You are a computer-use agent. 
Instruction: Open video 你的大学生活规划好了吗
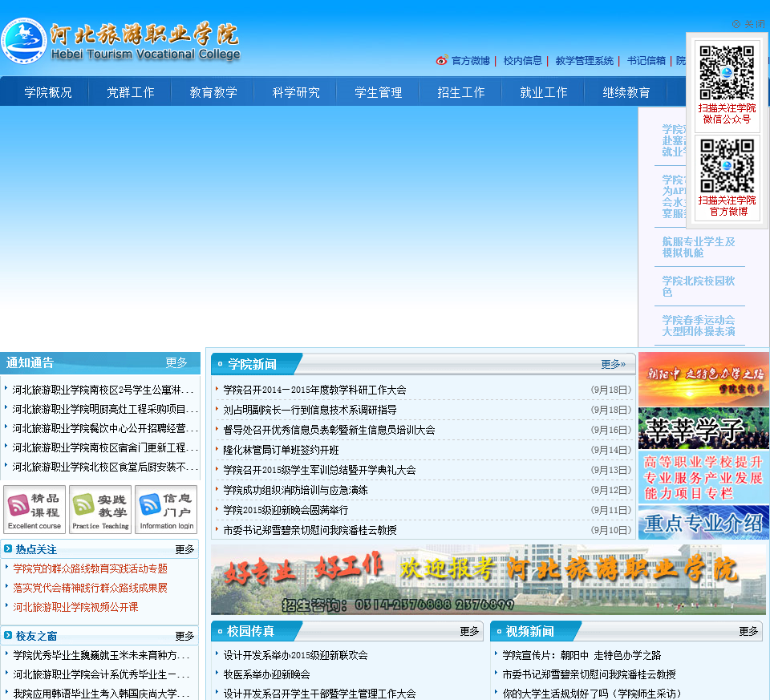point(592,693)
